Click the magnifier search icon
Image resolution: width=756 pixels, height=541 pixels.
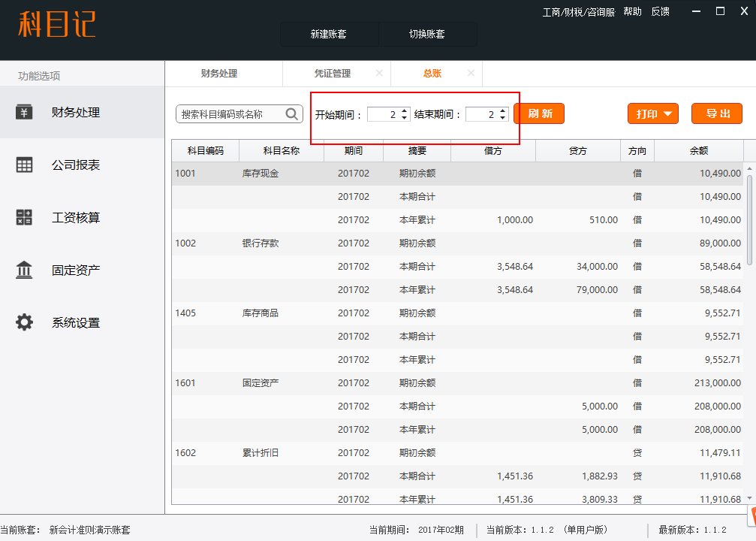[x=292, y=114]
